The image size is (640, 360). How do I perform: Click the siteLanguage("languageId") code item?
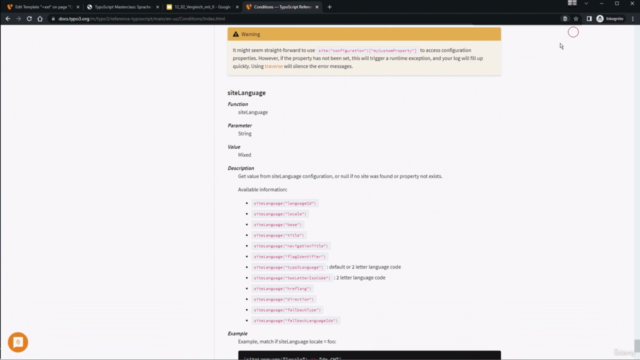tap(285, 203)
